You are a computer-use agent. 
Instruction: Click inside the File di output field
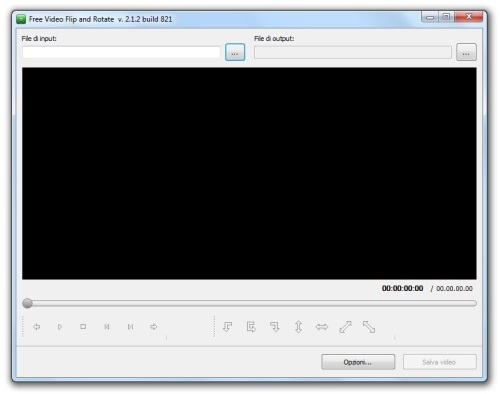353,53
